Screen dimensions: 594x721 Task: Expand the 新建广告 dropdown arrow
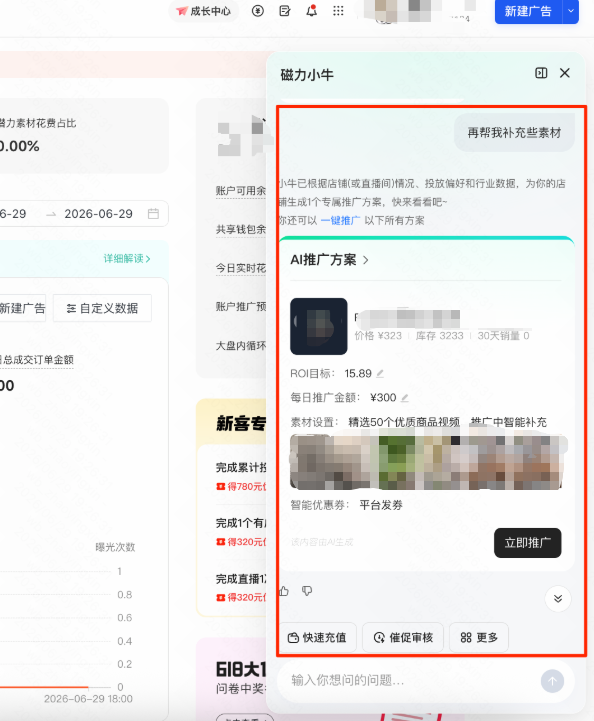(571, 11)
